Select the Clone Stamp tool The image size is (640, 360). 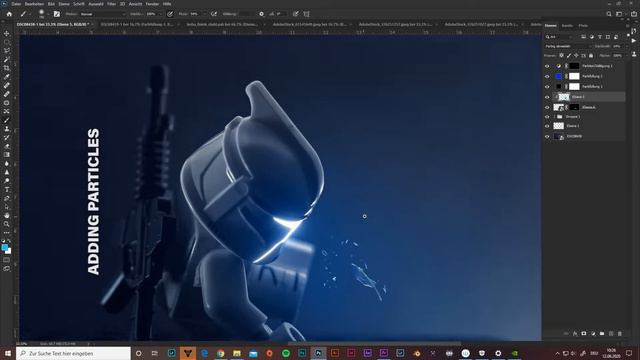[x=7, y=129]
